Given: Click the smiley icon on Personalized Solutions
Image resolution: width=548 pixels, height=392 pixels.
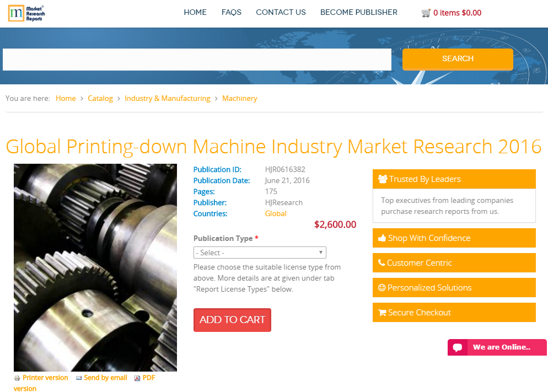Looking at the screenshot, I should coord(382,288).
